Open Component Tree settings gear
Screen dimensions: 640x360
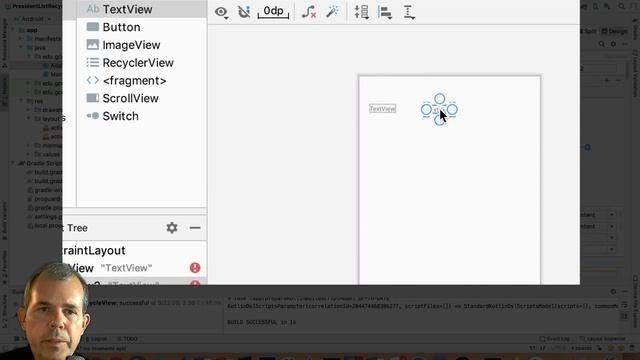click(172, 228)
